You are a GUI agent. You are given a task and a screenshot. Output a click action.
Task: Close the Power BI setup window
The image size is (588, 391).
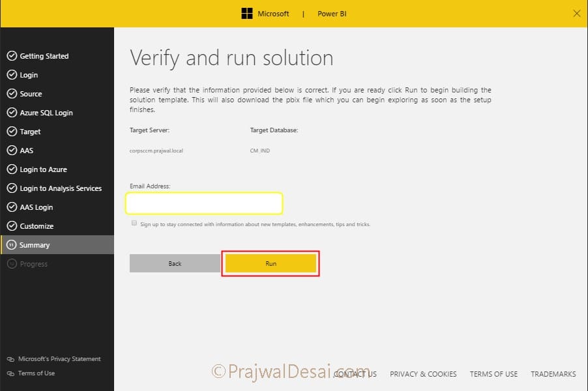pos(577,14)
